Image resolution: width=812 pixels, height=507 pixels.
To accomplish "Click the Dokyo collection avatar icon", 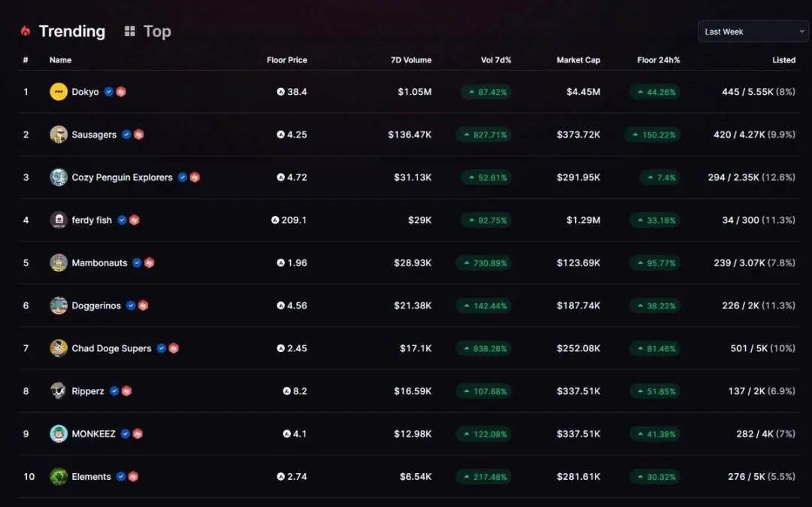I will [58, 92].
